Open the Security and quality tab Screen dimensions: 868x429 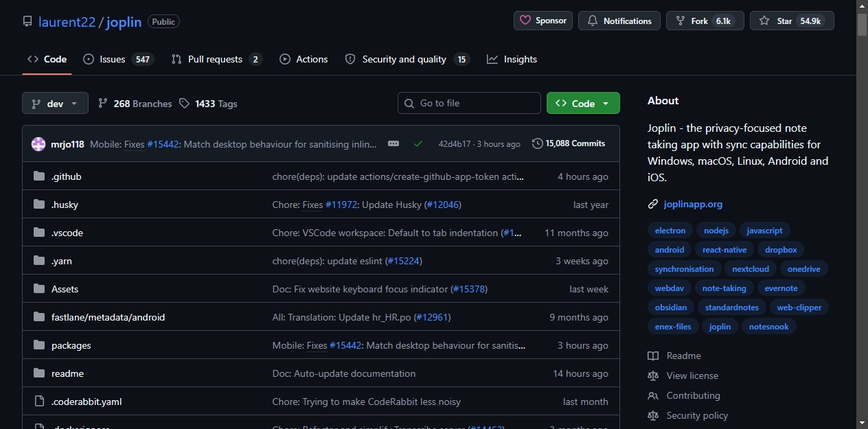(x=407, y=59)
